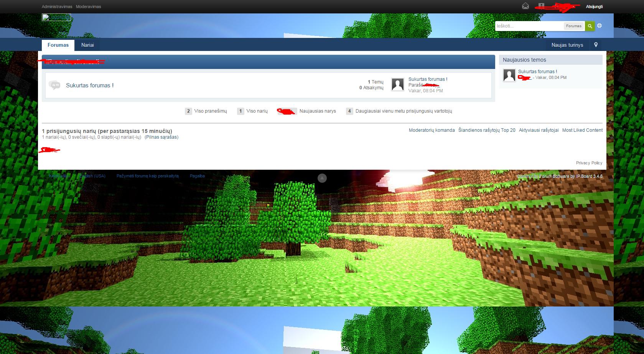Click the location pin icon in navigation bar
This screenshot has height=354, width=644.
(596, 45)
